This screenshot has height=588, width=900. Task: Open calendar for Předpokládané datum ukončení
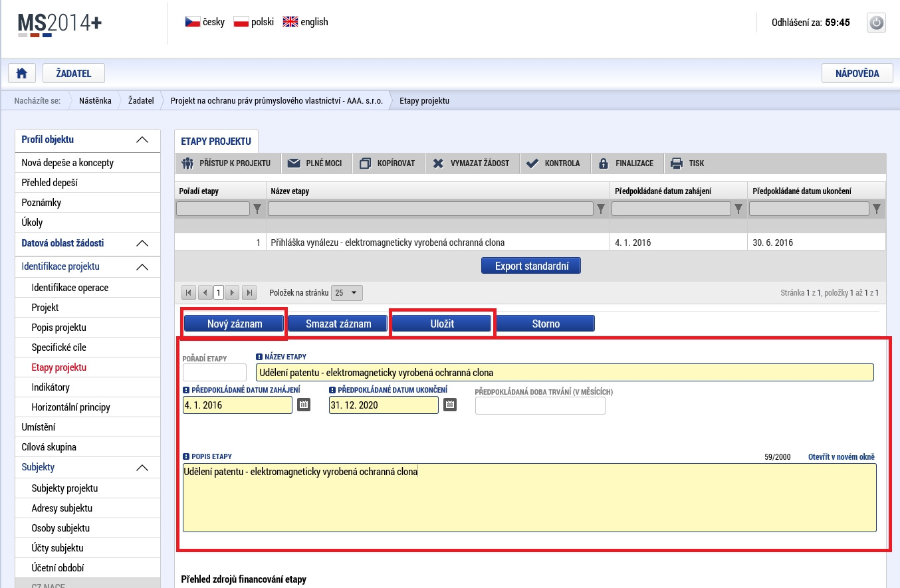(x=450, y=405)
